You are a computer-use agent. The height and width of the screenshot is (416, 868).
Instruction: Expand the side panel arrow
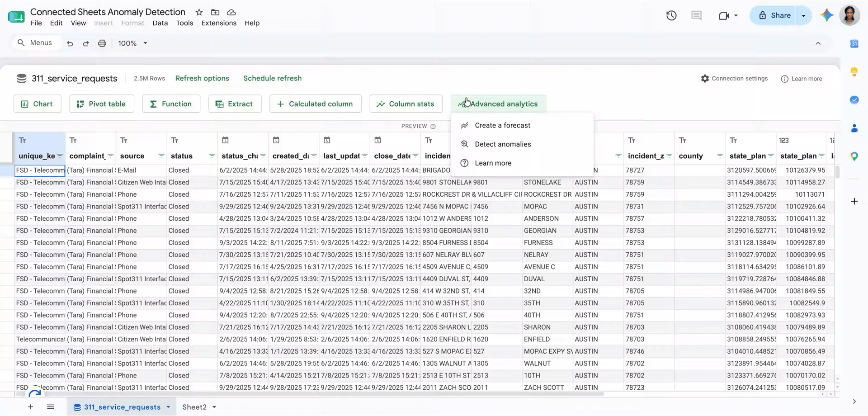(854, 402)
